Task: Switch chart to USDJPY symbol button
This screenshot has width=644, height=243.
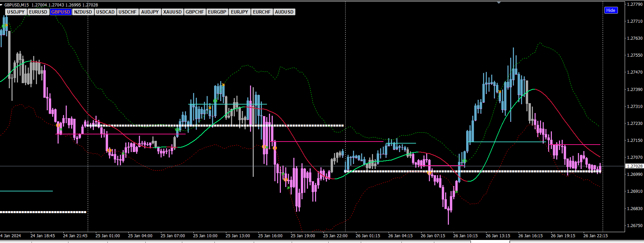Action: pos(16,12)
